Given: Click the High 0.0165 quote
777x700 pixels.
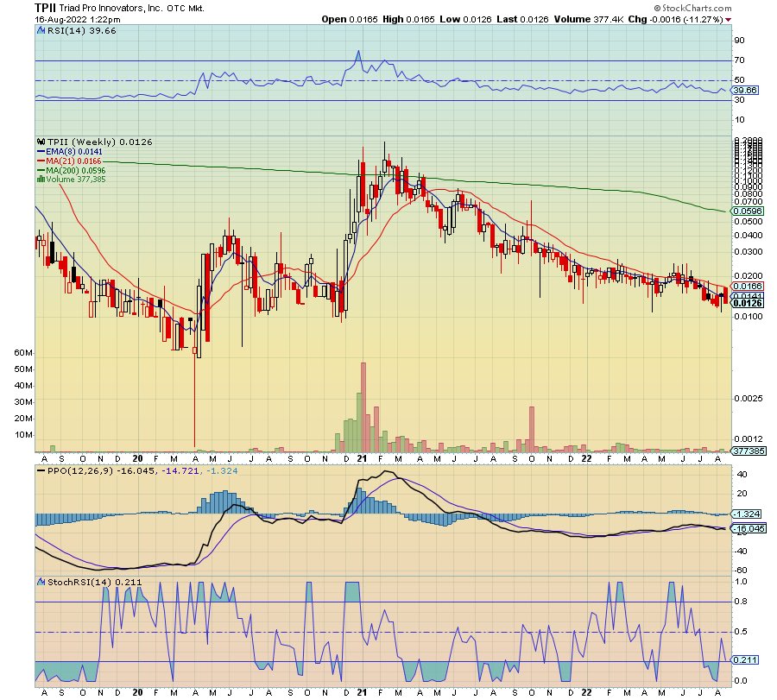Looking at the screenshot, I should (408, 19).
